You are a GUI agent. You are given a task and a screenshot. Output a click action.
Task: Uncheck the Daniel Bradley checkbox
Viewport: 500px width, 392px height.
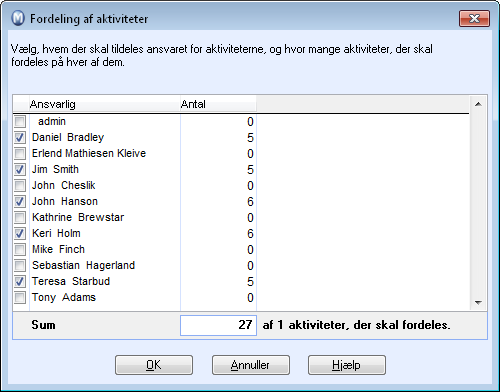pyautogui.click(x=20, y=137)
